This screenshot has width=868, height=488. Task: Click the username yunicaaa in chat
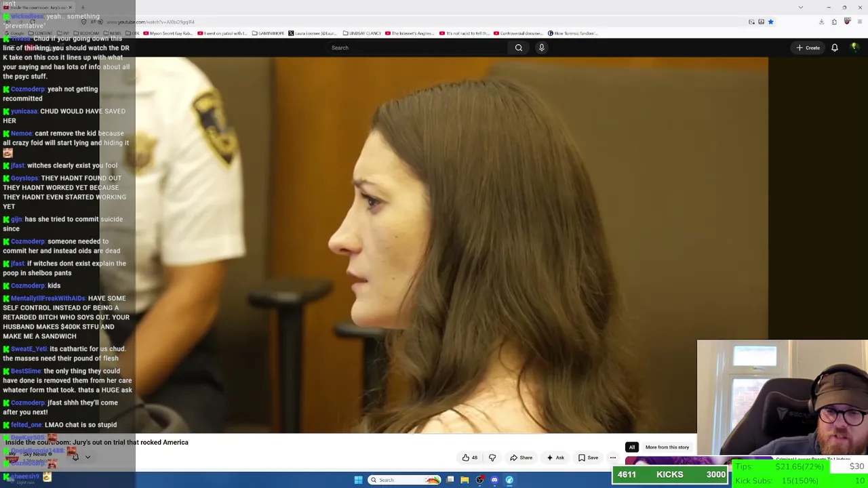point(24,111)
